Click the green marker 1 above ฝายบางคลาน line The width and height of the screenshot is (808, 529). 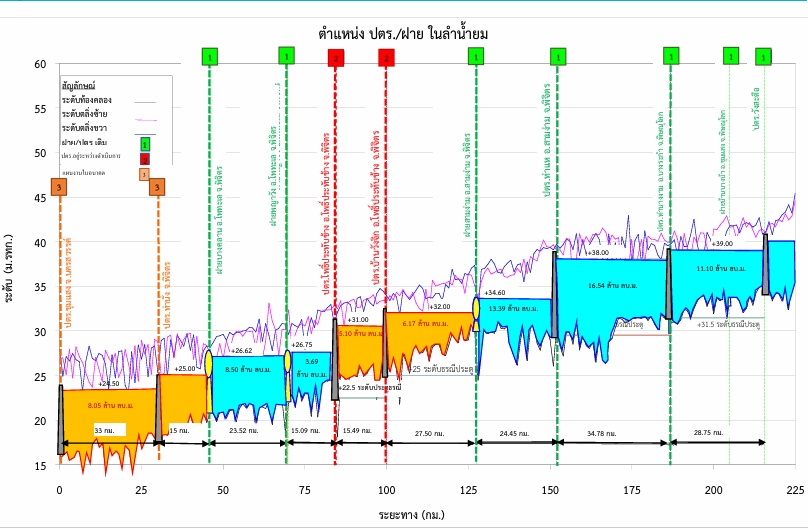[x=209, y=56]
